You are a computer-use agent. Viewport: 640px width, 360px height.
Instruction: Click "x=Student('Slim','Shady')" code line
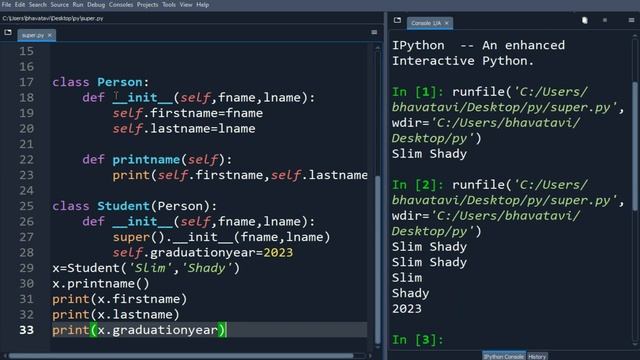coord(146,268)
